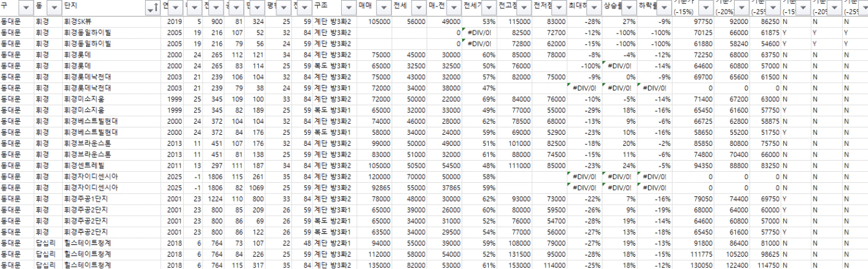The width and height of the screenshot is (868, 269).
Task: Select the year cell 2011
Action: (x=173, y=165)
